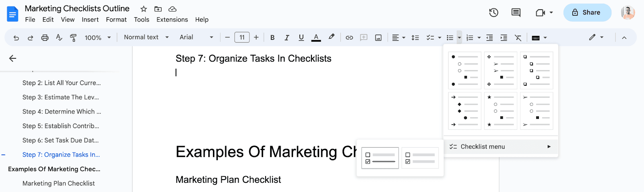Open version history clock icon

coord(493,12)
